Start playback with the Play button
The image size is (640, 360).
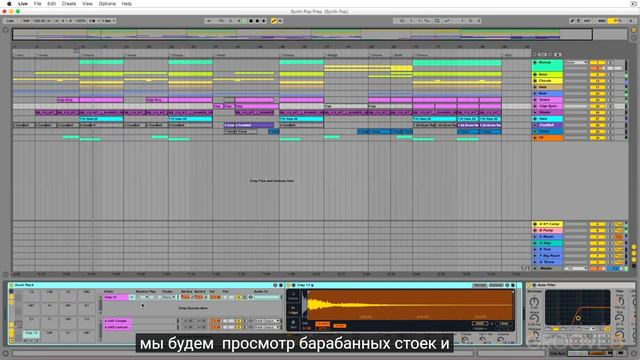pos(244,20)
